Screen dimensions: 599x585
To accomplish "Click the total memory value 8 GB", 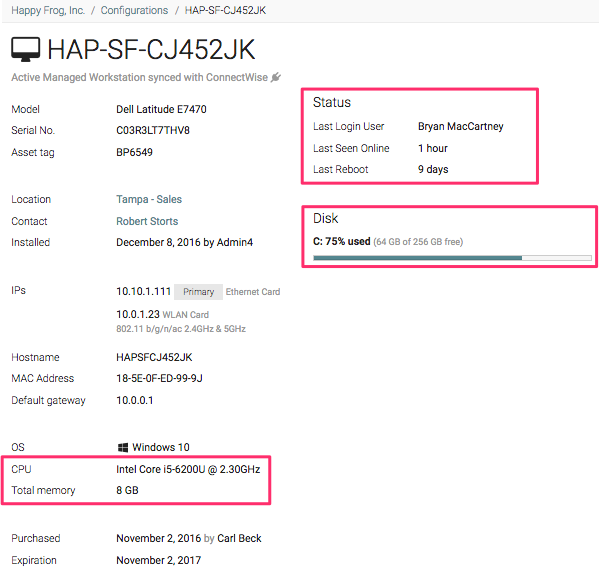I will pyautogui.click(x=127, y=491).
